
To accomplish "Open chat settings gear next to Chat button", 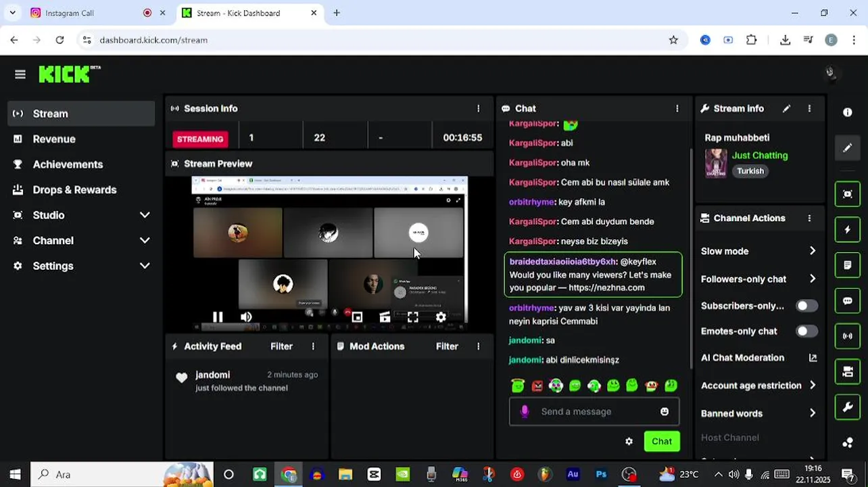I will [629, 442].
